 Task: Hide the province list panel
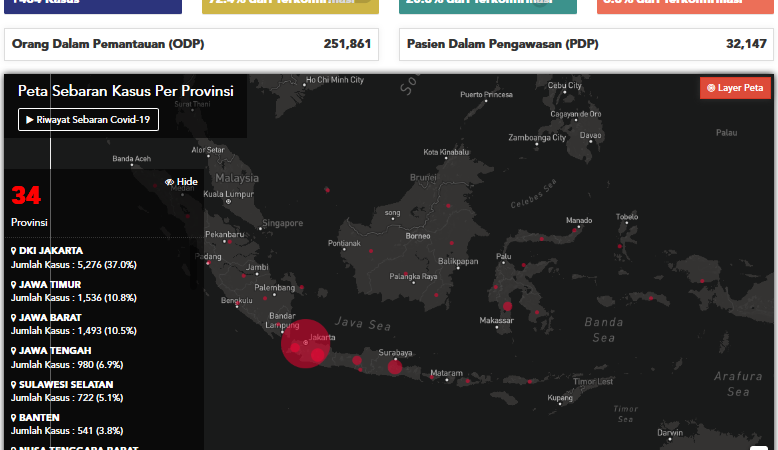[181, 182]
